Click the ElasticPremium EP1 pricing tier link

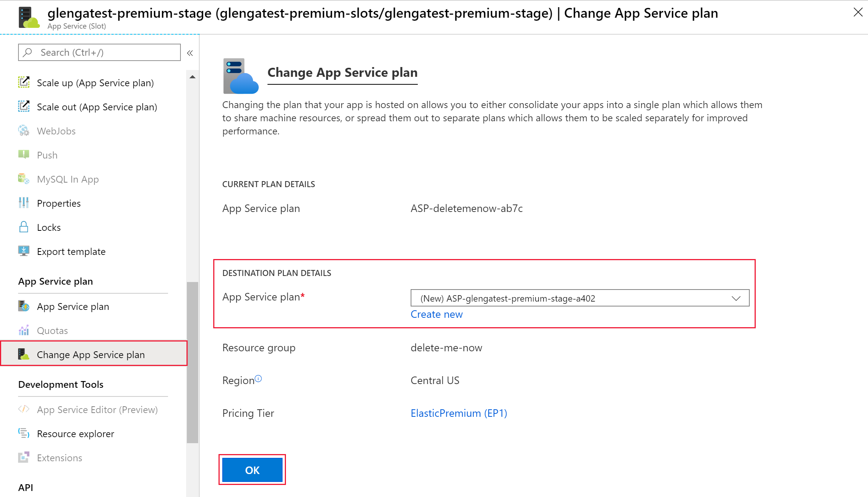[x=458, y=412]
